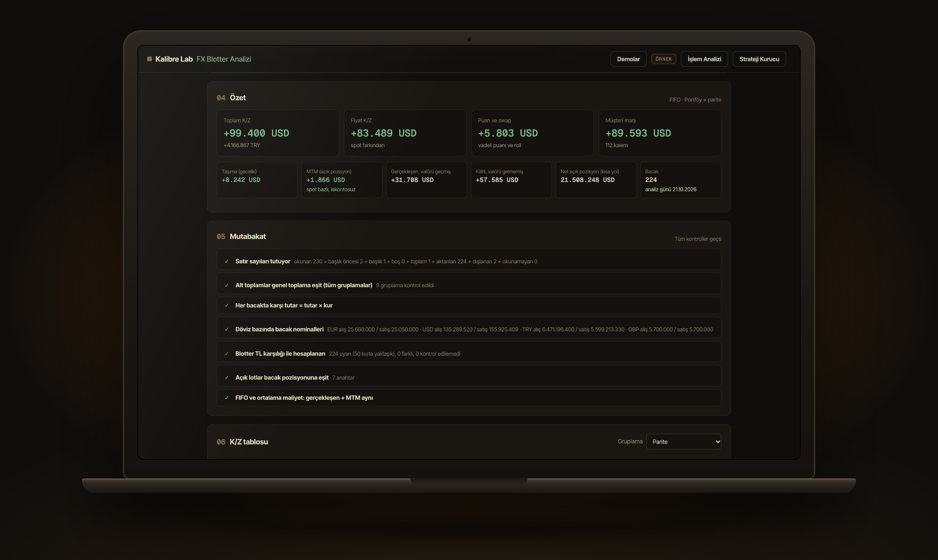Viewport: 938px width, 560px height.
Task: Open İşlem Analizi page
Action: 704,59
